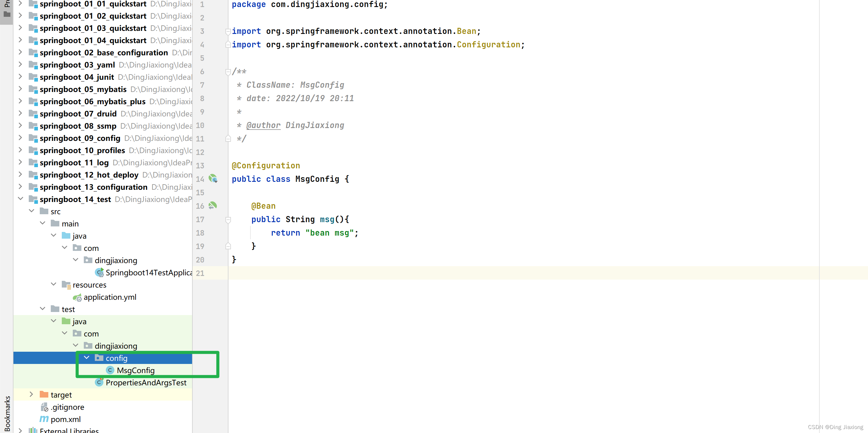Open Springboot14TestApplication class
This screenshot has height=433, width=868.
149,272
